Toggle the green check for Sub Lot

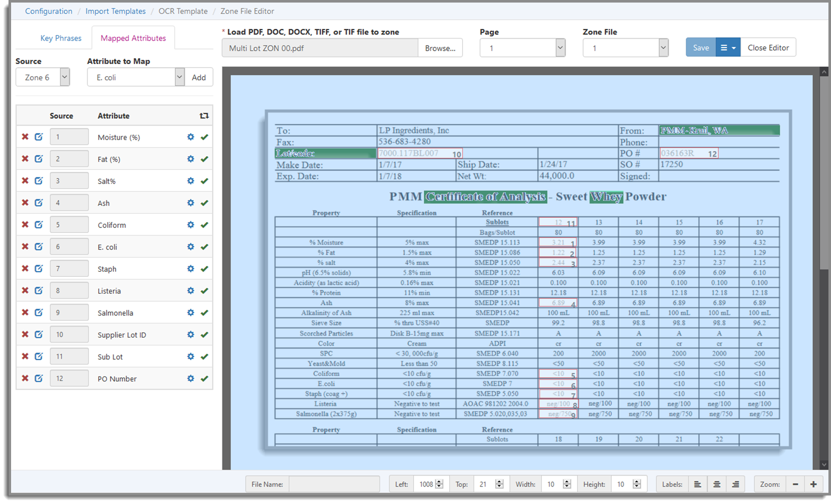[x=205, y=356]
